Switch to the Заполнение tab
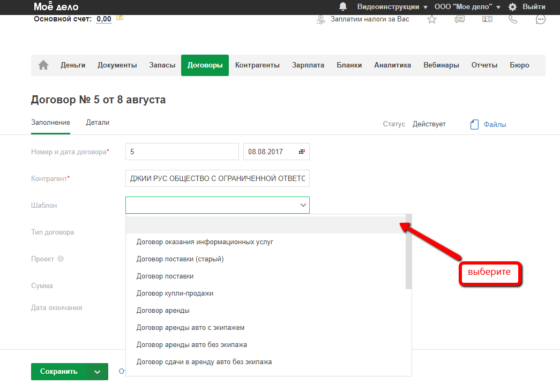560x392 pixels. [x=50, y=123]
